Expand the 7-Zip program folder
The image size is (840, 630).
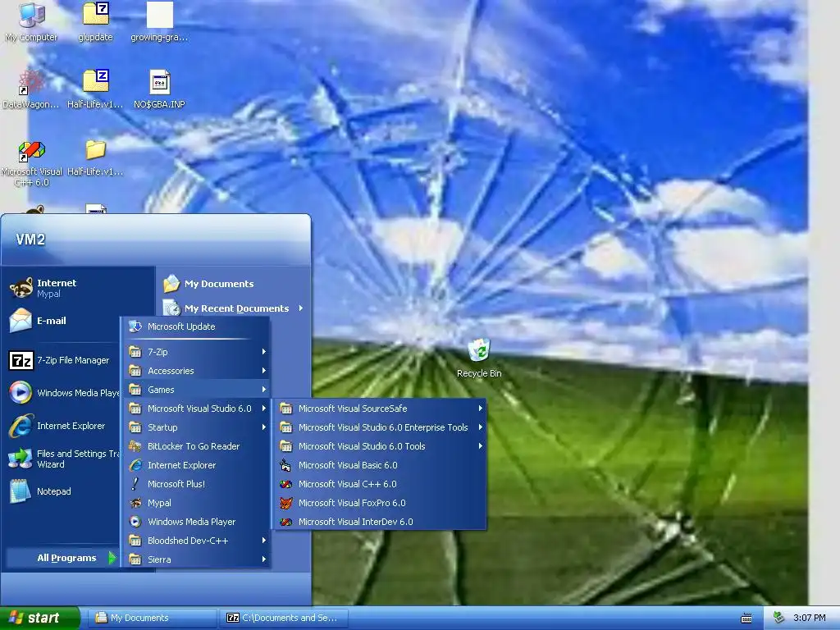click(195, 352)
